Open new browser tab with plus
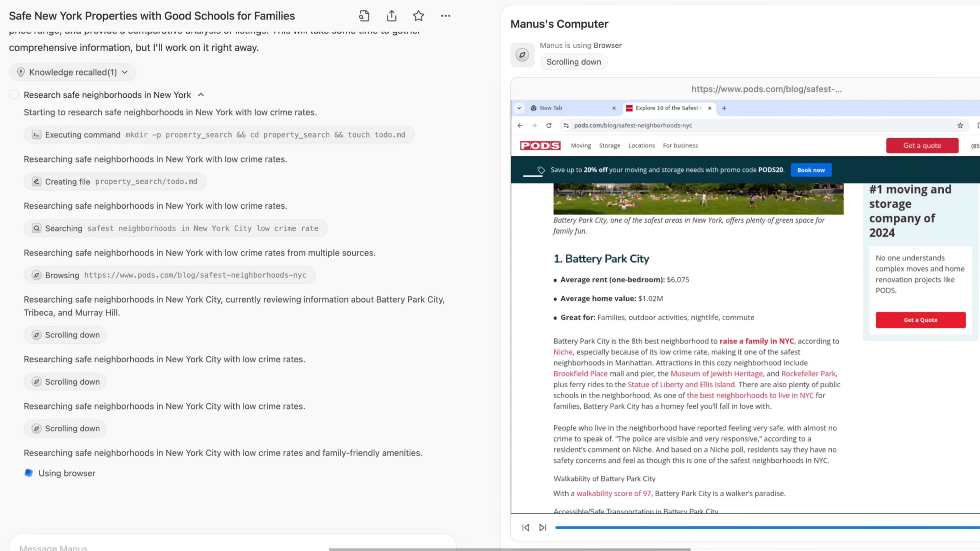Viewport: 980px width, 551px height. [x=724, y=108]
